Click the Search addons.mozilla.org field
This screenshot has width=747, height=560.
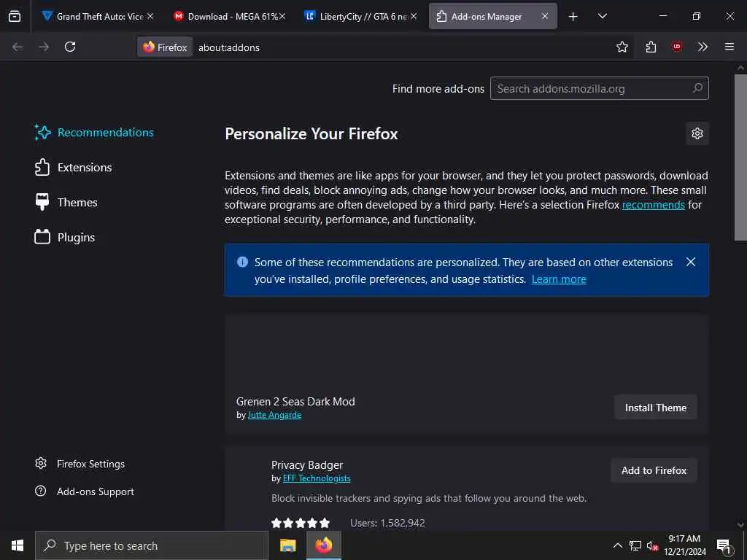point(600,88)
